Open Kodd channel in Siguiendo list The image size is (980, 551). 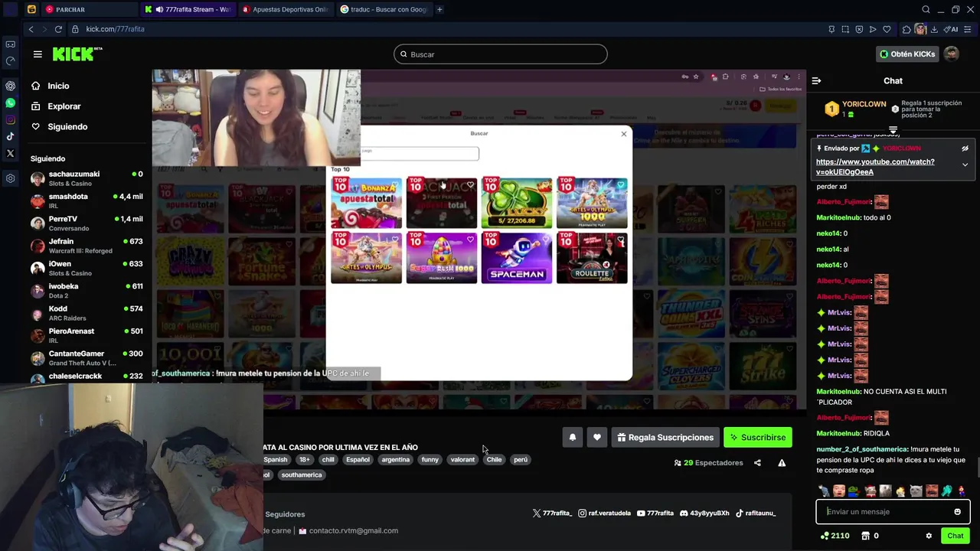point(87,313)
